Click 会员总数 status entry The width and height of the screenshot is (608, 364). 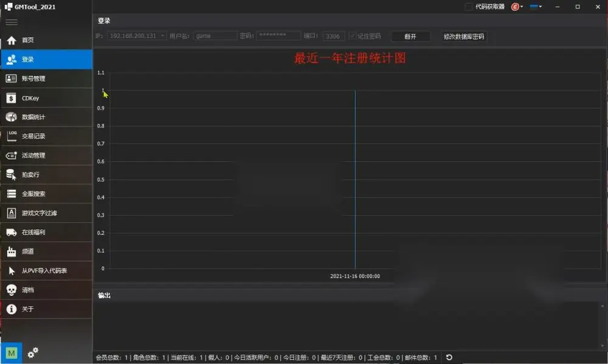tap(112, 357)
